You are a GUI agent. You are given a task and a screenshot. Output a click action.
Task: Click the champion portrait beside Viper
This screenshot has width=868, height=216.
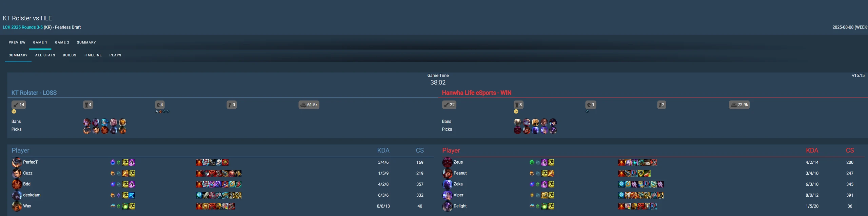pyautogui.click(x=447, y=195)
